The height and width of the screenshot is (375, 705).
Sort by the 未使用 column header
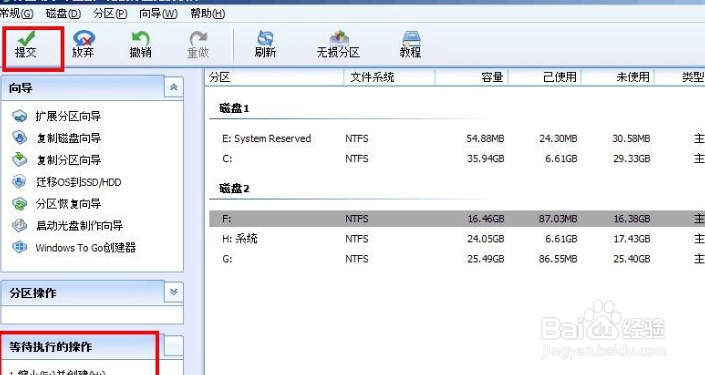coord(618,77)
